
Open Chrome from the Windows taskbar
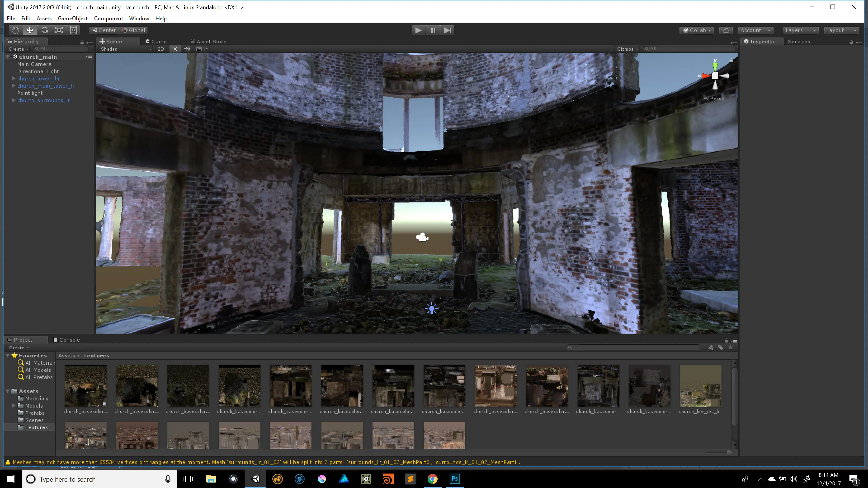[x=432, y=479]
